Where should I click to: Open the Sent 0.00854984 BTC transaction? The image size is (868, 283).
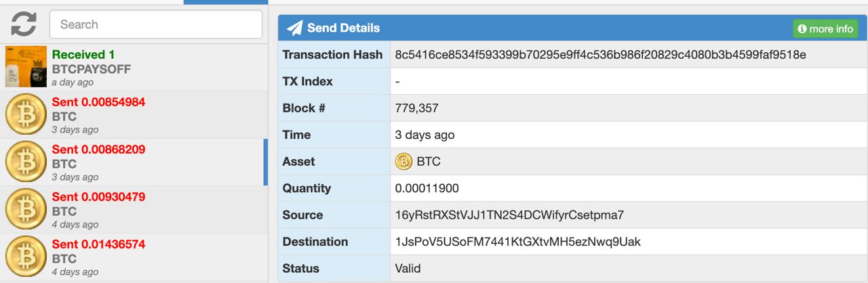tap(134, 115)
